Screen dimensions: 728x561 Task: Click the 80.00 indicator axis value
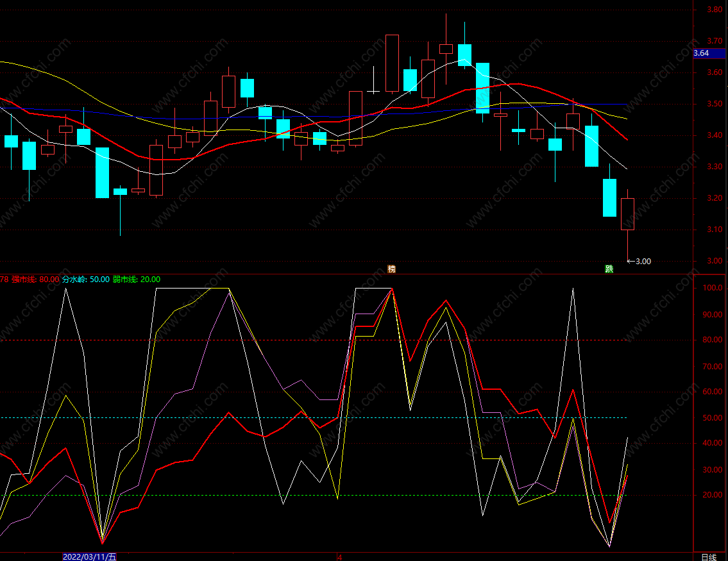pyautogui.click(x=713, y=340)
